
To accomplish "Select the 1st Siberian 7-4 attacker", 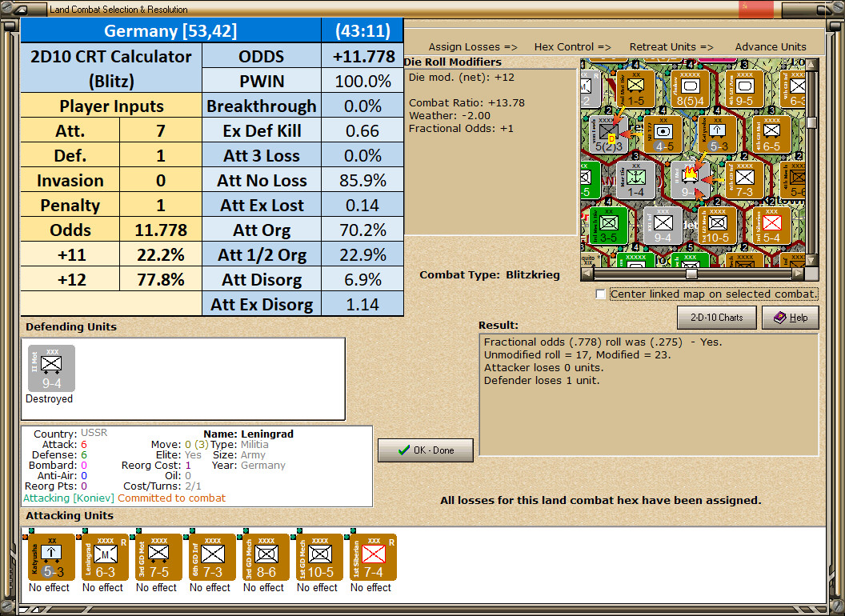I will pyautogui.click(x=373, y=558).
